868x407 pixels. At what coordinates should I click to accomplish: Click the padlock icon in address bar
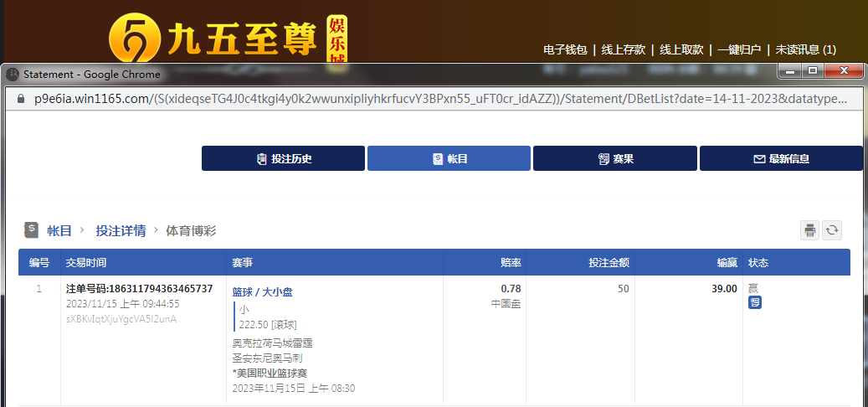coord(21,99)
